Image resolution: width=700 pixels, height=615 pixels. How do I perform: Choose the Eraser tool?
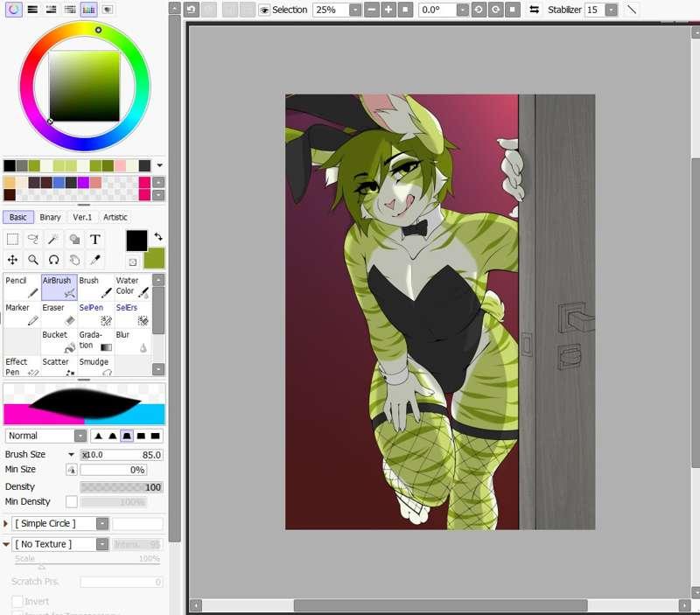click(59, 314)
